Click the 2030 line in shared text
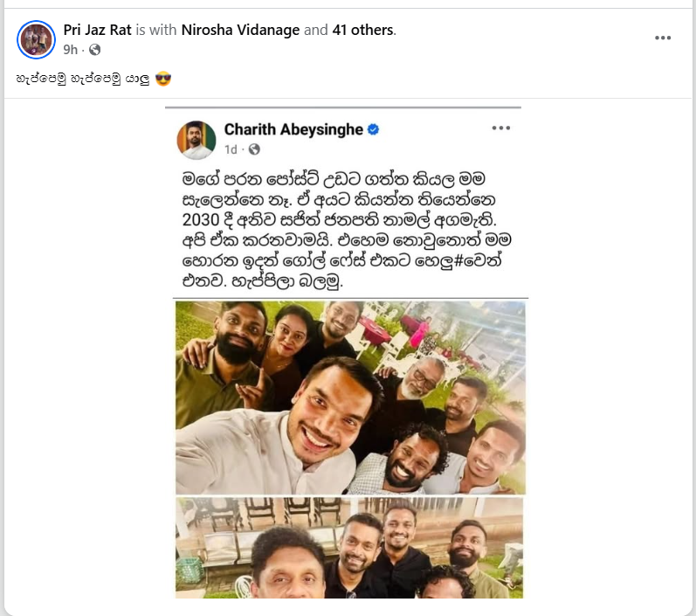 339,220
